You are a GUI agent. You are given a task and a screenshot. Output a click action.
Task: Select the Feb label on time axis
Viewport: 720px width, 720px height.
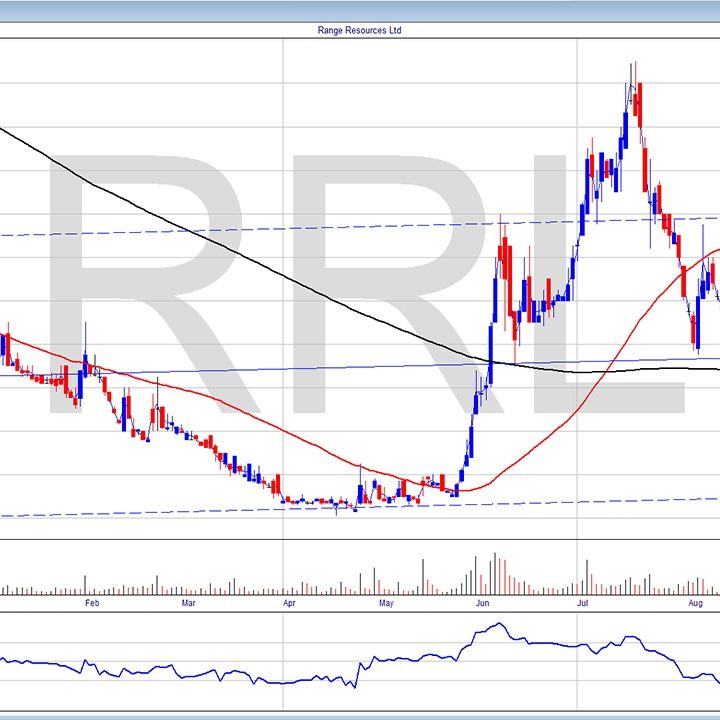[92, 603]
